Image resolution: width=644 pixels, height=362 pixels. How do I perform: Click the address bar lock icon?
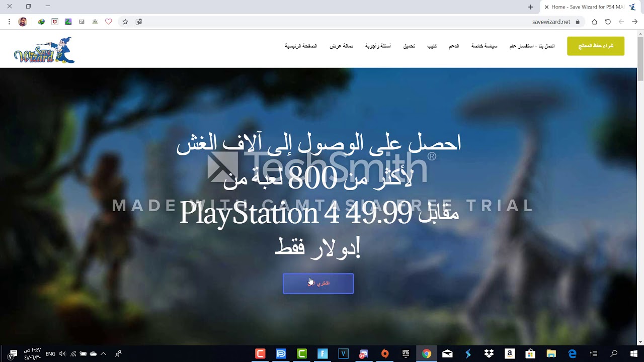point(578,22)
